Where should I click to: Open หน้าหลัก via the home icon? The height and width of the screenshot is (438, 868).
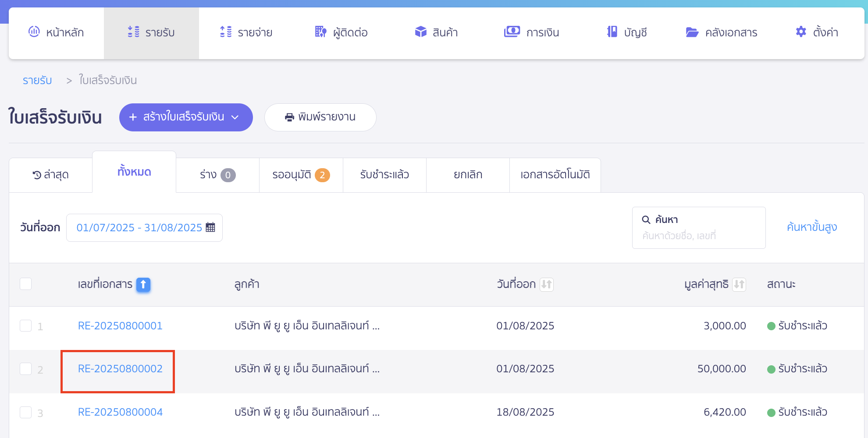pyautogui.click(x=34, y=32)
